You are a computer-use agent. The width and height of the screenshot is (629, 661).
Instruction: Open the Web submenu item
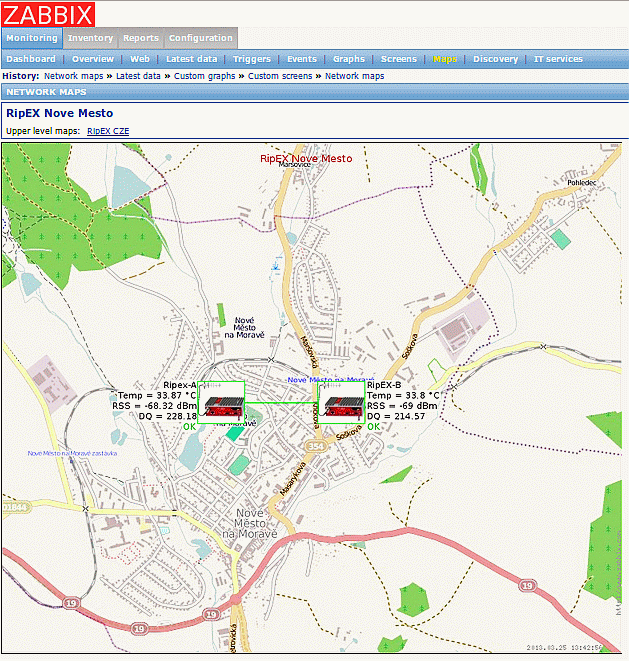(140, 59)
